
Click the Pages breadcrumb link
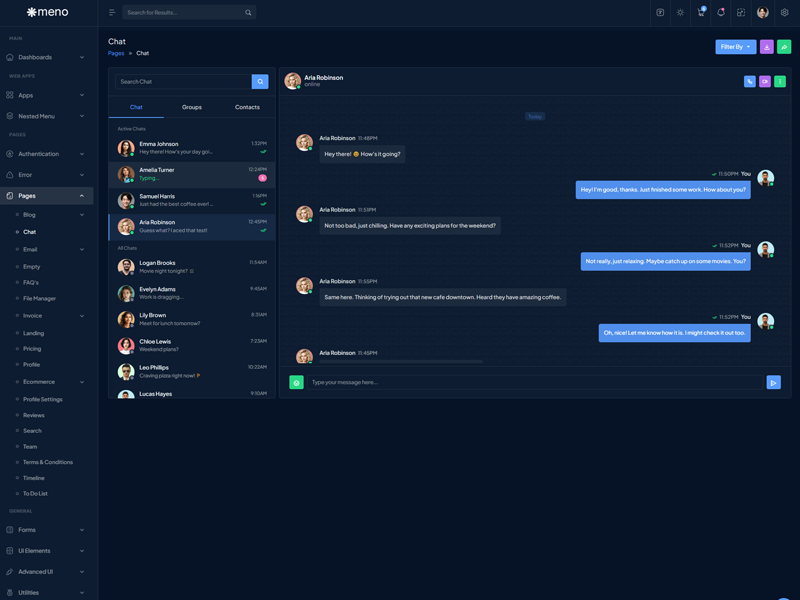116,53
